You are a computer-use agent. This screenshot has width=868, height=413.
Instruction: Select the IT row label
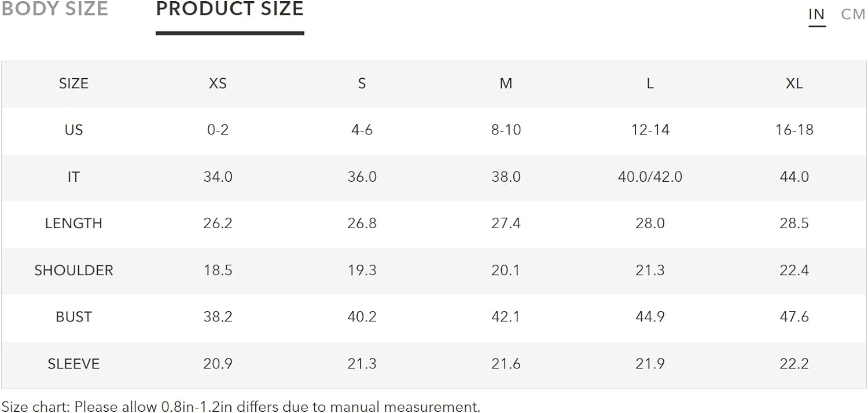coord(73,177)
